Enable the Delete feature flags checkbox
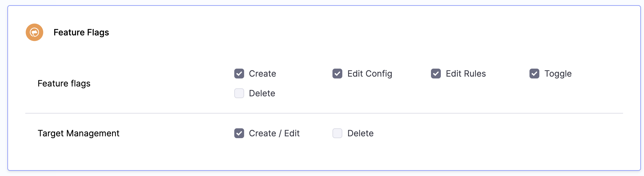 pyautogui.click(x=239, y=93)
